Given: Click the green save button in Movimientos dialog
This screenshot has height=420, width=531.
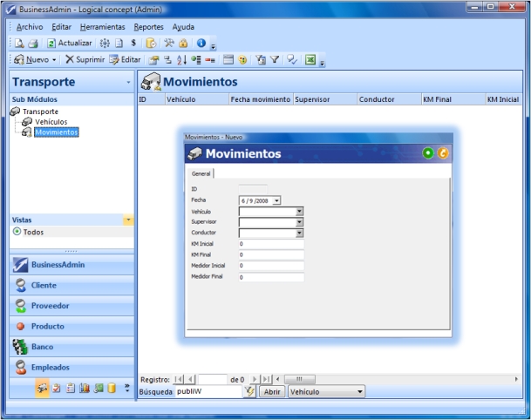Looking at the screenshot, I should (x=428, y=153).
